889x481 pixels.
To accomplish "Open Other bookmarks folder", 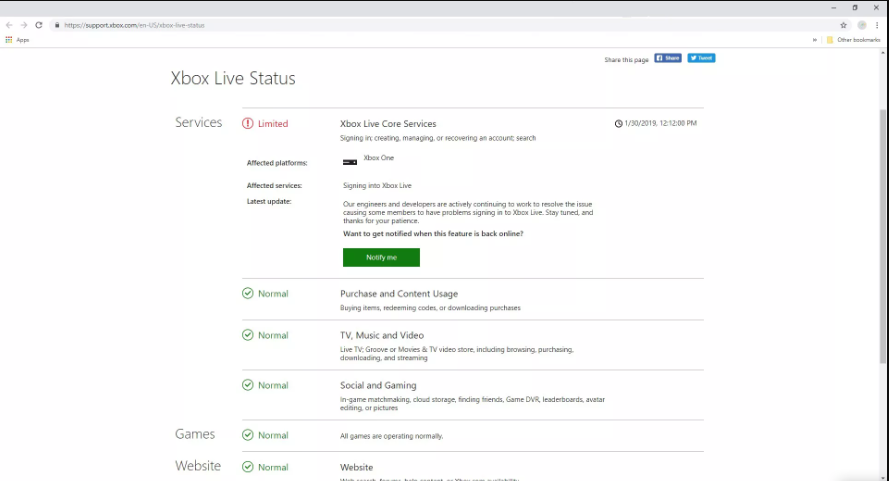I will tap(853, 40).
